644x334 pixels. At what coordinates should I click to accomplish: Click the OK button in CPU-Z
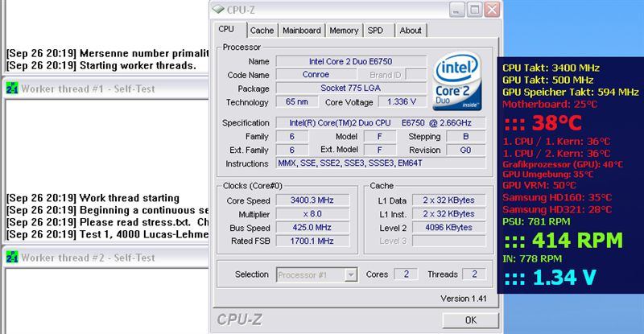point(471,320)
